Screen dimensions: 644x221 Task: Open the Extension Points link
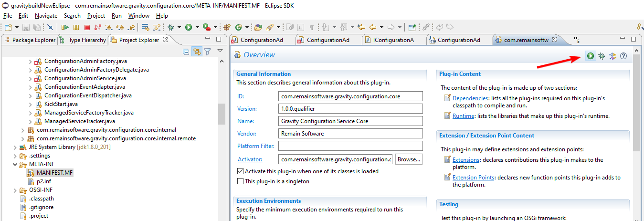pyautogui.click(x=473, y=178)
